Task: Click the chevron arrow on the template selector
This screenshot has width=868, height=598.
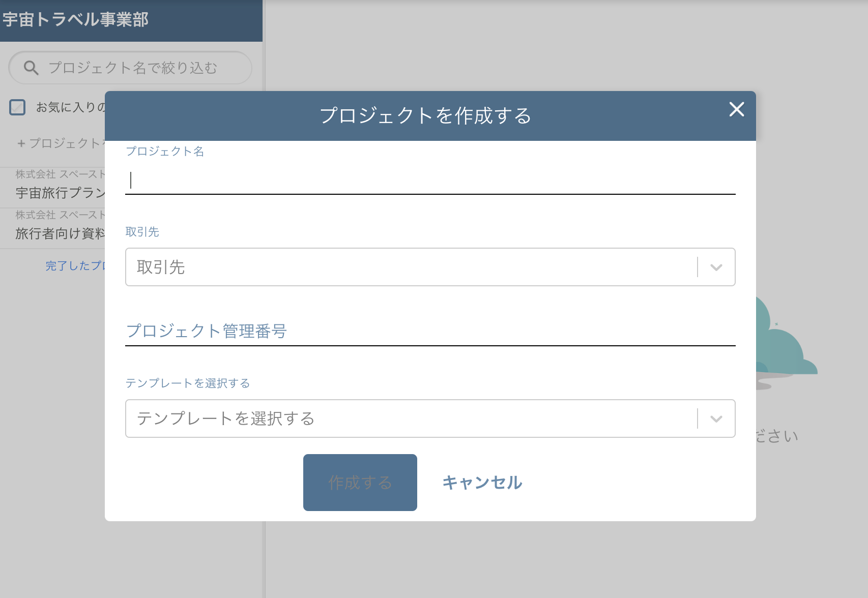Action: click(x=716, y=418)
